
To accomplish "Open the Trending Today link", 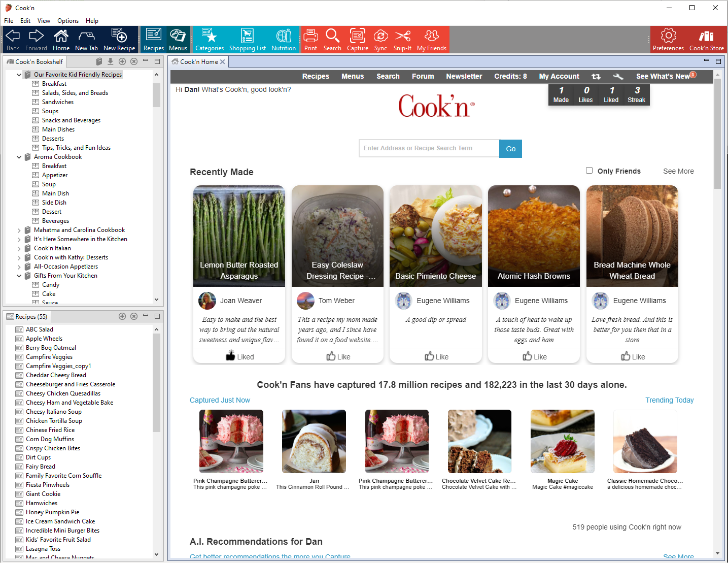I will coord(669,400).
